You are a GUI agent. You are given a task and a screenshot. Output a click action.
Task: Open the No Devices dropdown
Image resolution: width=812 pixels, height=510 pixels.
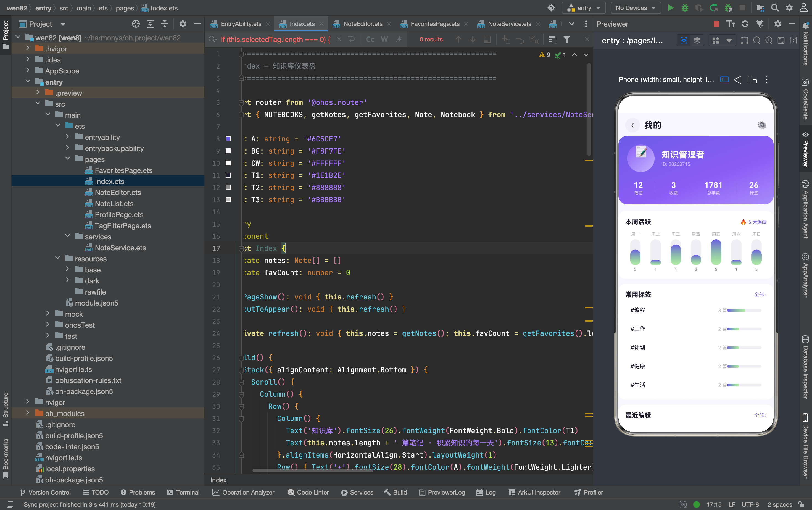click(x=635, y=8)
